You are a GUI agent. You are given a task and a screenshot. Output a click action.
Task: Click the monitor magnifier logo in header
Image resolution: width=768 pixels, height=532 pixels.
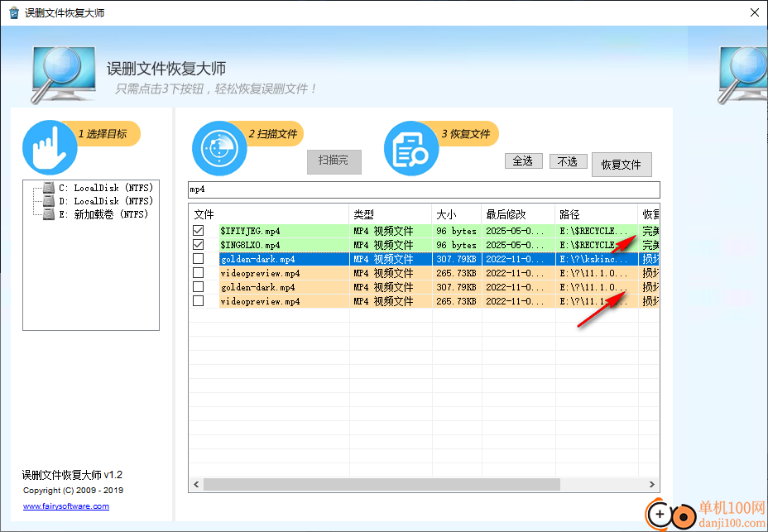[x=63, y=74]
